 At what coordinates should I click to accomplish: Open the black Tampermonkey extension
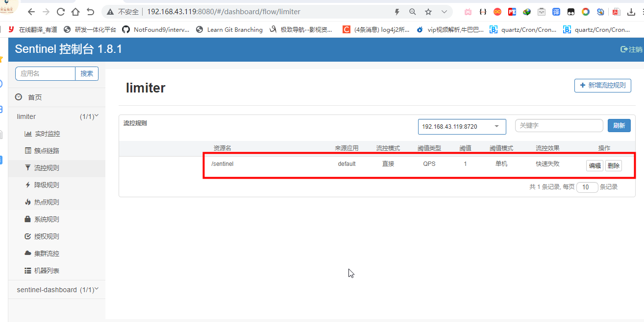pyautogui.click(x=571, y=12)
